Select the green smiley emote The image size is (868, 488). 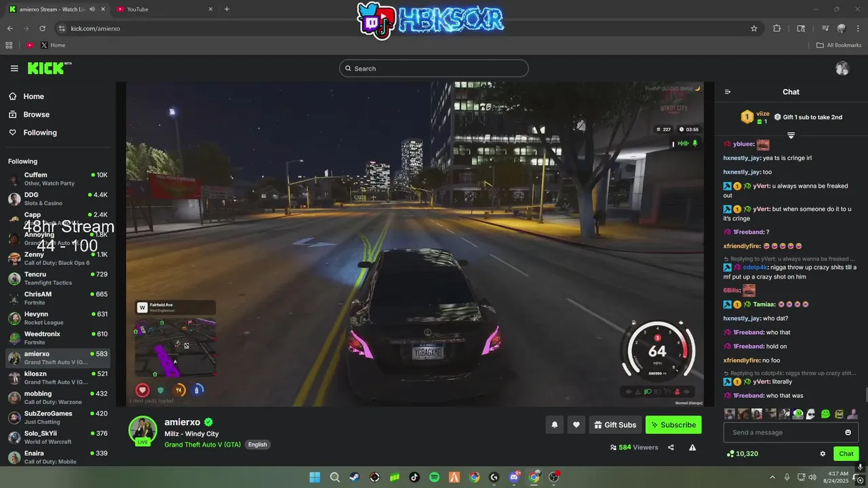[x=825, y=413]
